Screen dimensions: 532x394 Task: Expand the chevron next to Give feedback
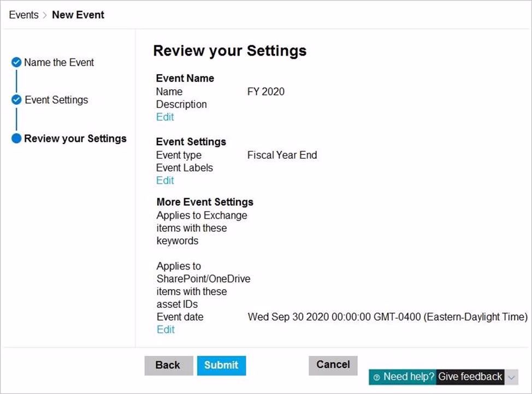tap(511, 377)
